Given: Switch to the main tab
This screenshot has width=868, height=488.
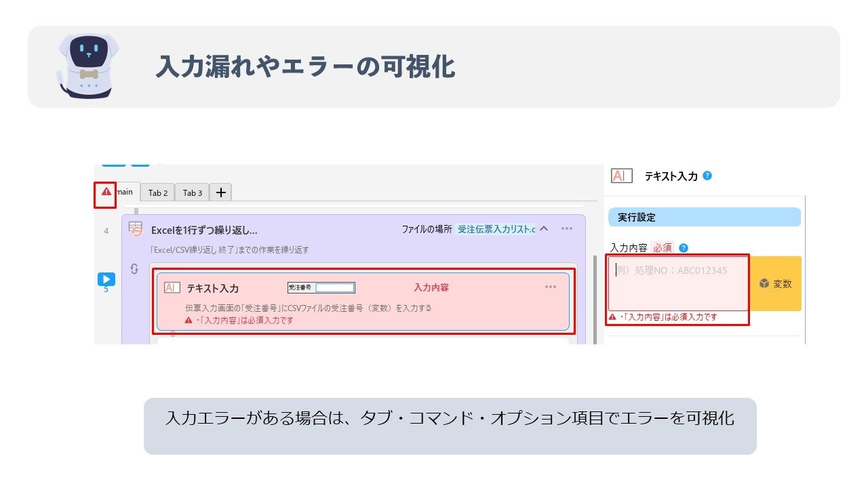Looking at the screenshot, I should (x=124, y=192).
